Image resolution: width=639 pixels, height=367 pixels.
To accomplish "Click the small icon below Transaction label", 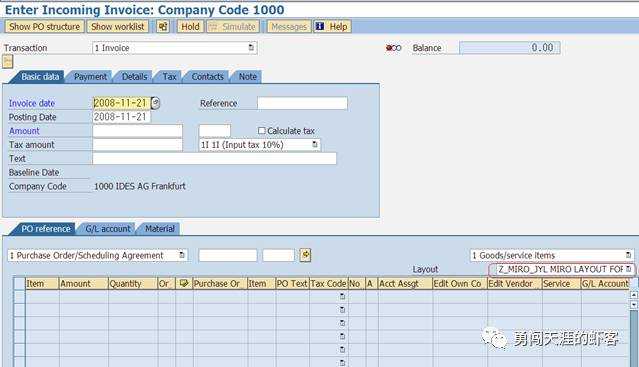I will pos(8,62).
